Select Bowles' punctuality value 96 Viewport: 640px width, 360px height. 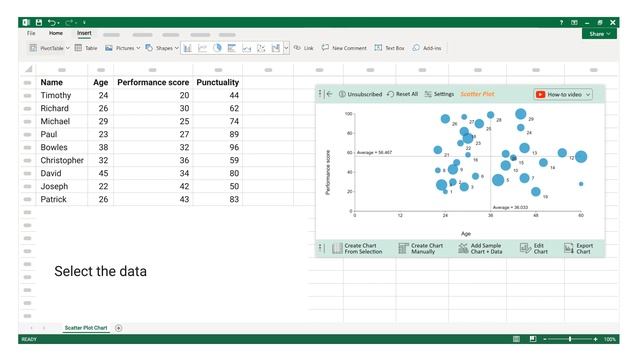coord(218,147)
